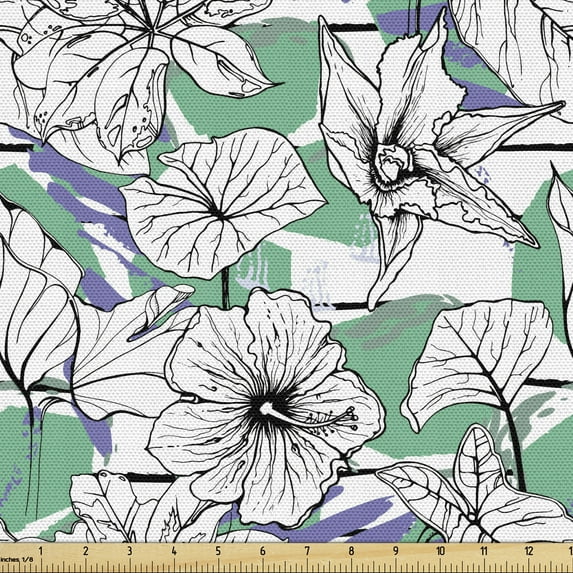
Task: Click the ruler number 7
Action: (x=307, y=551)
